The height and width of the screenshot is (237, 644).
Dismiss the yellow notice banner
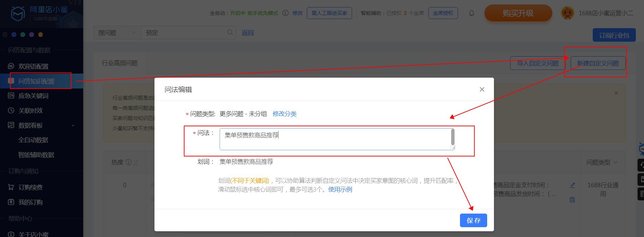pyautogui.click(x=616, y=93)
